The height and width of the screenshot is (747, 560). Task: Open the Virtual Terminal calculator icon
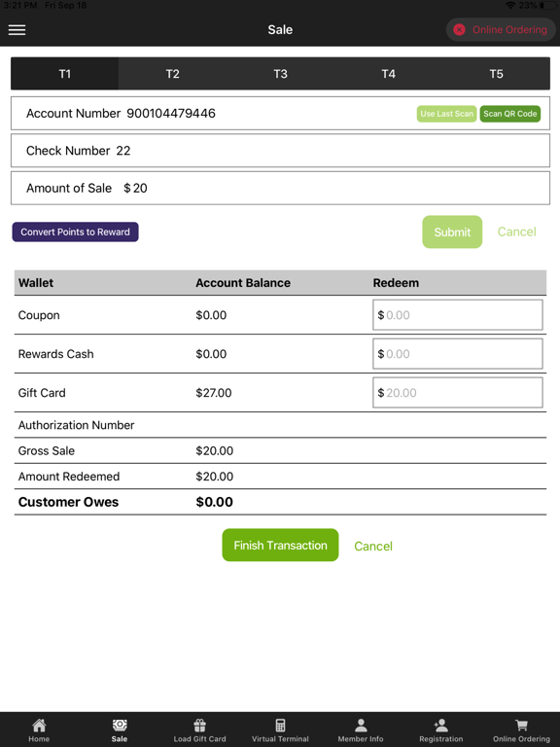click(280, 725)
